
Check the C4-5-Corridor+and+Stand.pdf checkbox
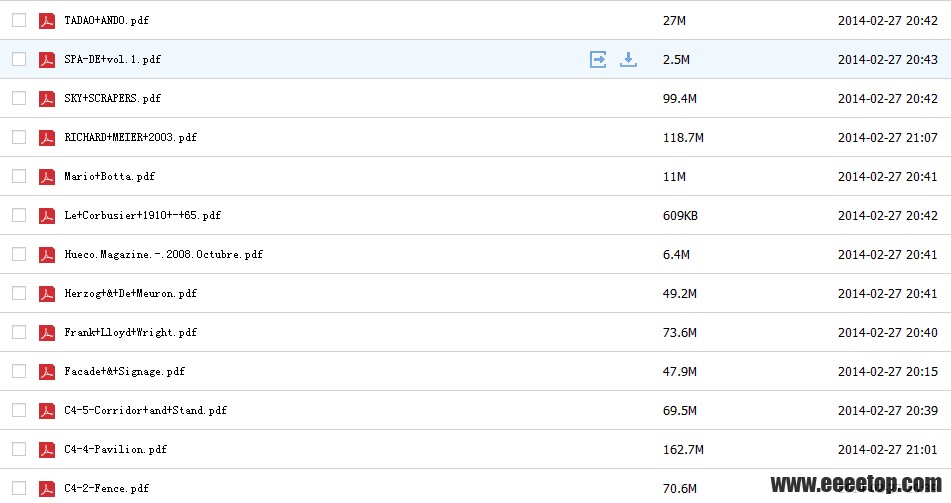(x=19, y=410)
